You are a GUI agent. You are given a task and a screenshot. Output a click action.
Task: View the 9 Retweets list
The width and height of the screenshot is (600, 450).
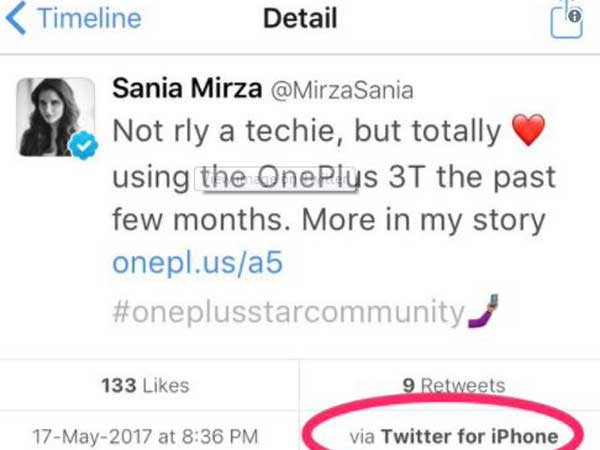coord(447,385)
